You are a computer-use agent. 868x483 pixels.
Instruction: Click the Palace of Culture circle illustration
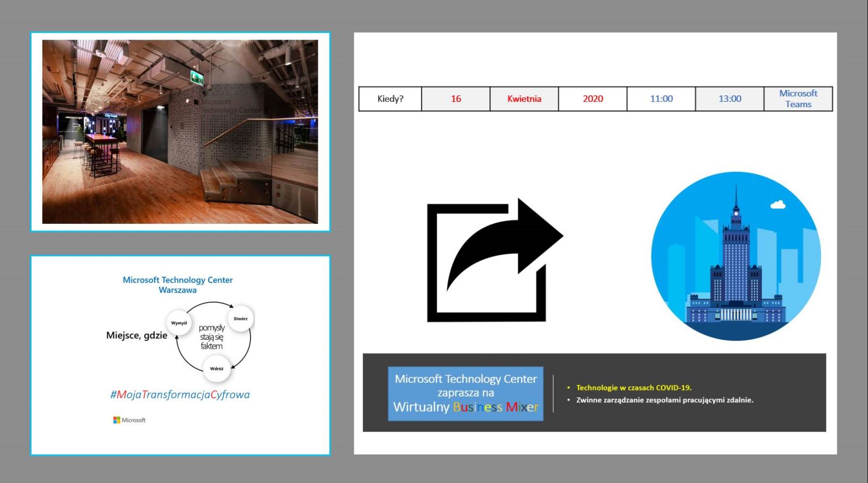(x=736, y=256)
